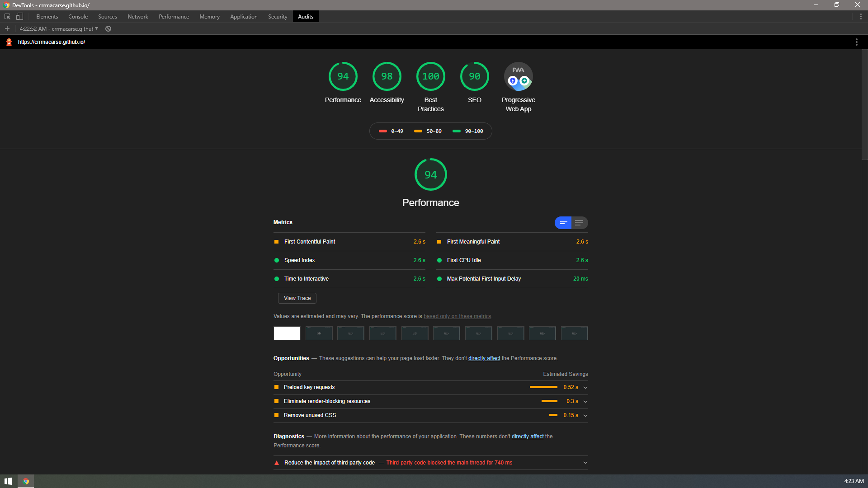Switch to the Application tab
This screenshot has height=488, width=868.
[x=244, y=17]
